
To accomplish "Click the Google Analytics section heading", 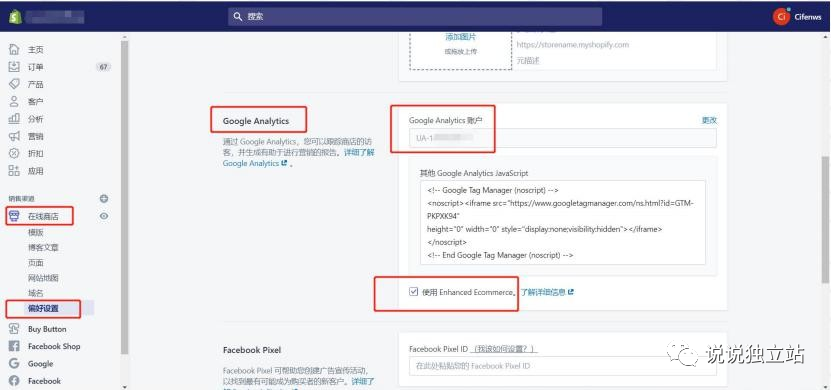I will point(256,121).
